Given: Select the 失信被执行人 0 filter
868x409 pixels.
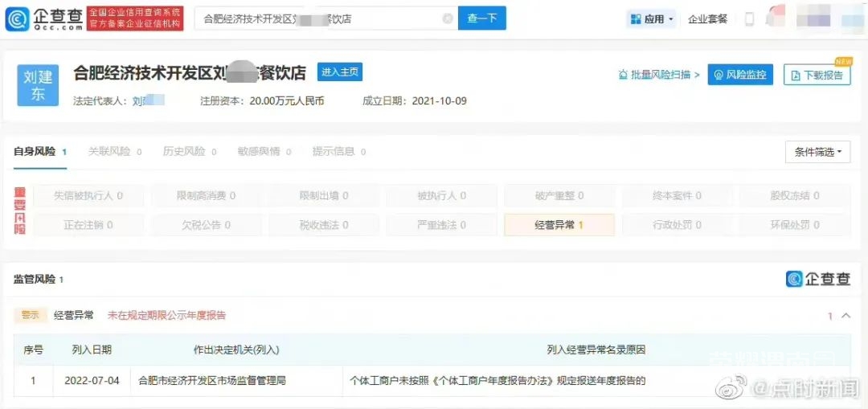Looking at the screenshot, I should [x=88, y=196].
